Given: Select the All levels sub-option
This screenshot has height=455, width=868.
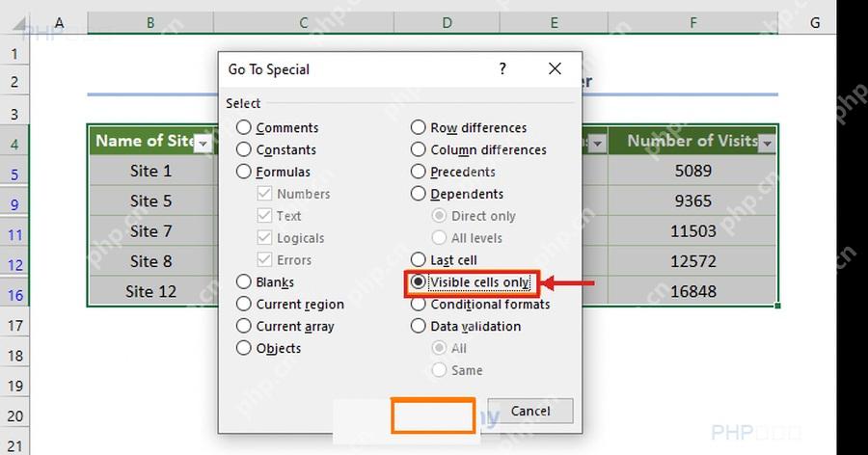Looking at the screenshot, I should [x=467, y=238].
